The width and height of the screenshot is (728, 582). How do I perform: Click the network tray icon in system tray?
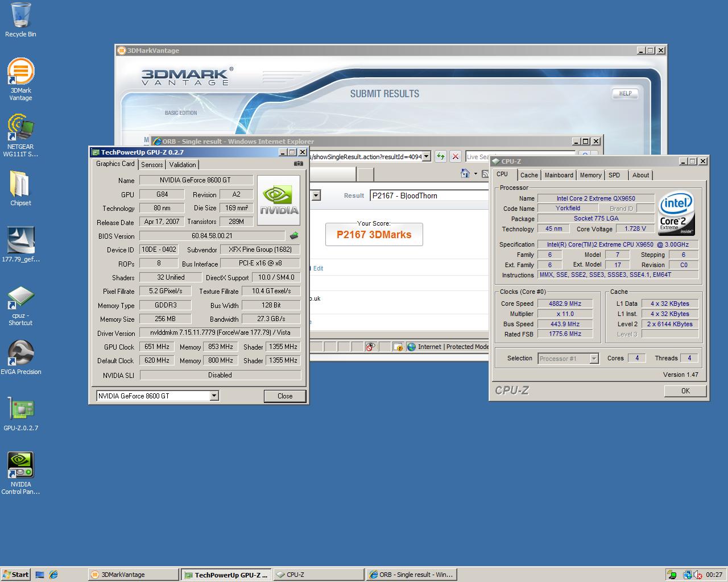pos(688,575)
